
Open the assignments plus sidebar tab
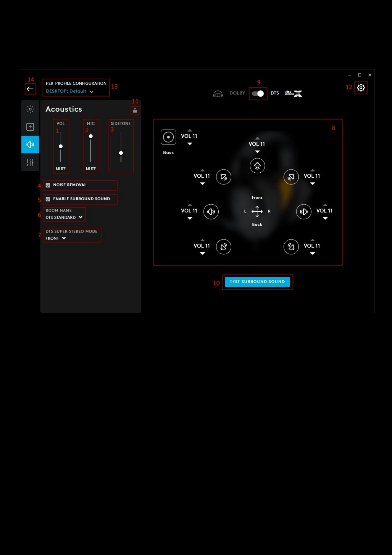pos(30,127)
